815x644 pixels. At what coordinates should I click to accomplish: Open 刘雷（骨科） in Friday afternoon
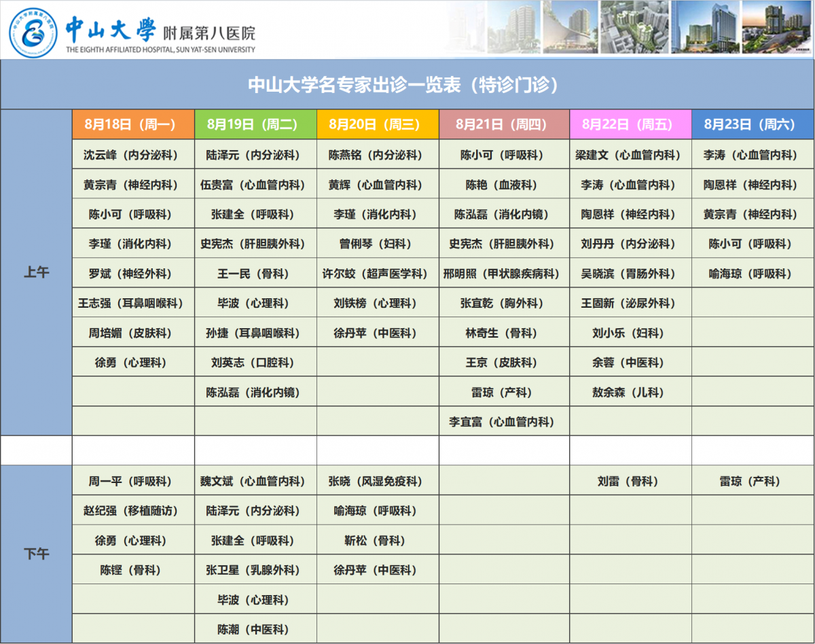click(630, 481)
